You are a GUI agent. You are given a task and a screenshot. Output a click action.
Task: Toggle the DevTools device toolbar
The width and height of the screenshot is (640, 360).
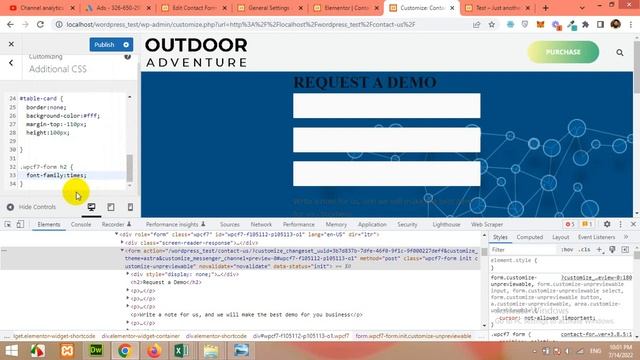20,224
